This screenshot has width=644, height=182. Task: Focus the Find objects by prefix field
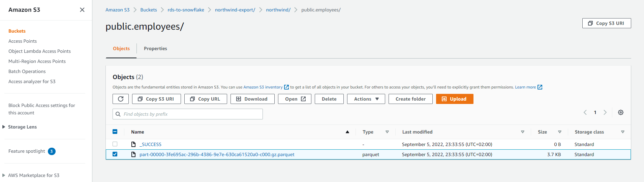(x=188, y=114)
